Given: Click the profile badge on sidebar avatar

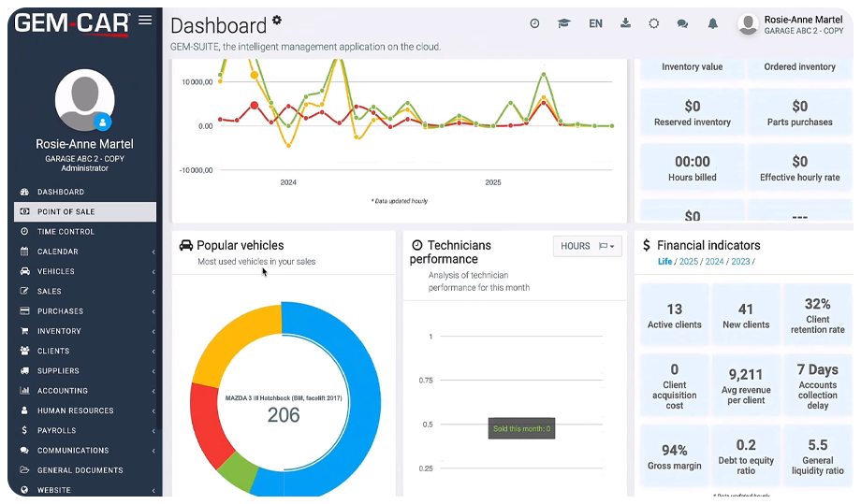Looking at the screenshot, I should (x=103, y=122).
